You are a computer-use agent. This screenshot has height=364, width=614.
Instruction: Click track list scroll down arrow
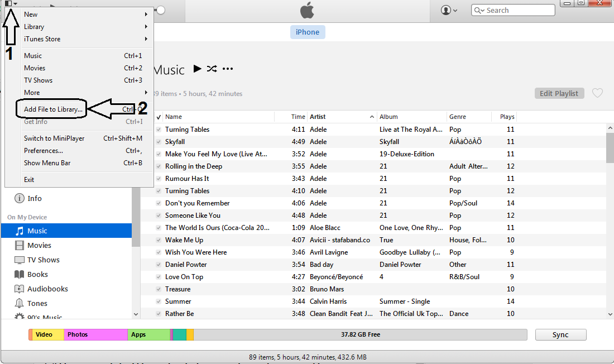(x=610, y=314)
